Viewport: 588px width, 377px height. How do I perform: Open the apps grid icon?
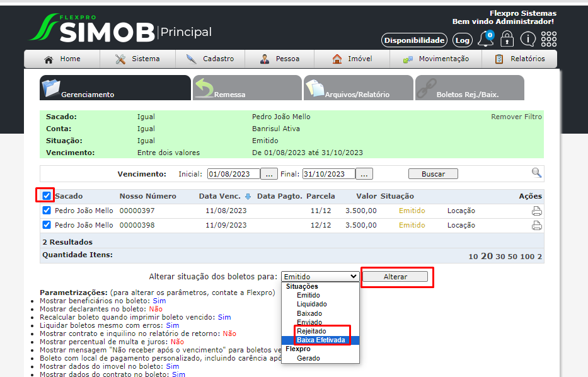549,39
